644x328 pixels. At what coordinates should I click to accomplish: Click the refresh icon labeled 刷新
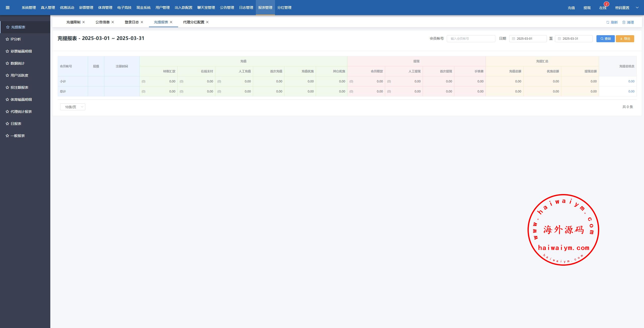click(608, 22)
